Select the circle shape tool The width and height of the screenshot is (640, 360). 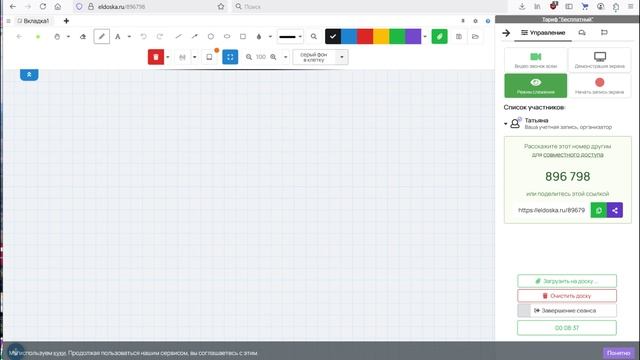tap(211, 37)
